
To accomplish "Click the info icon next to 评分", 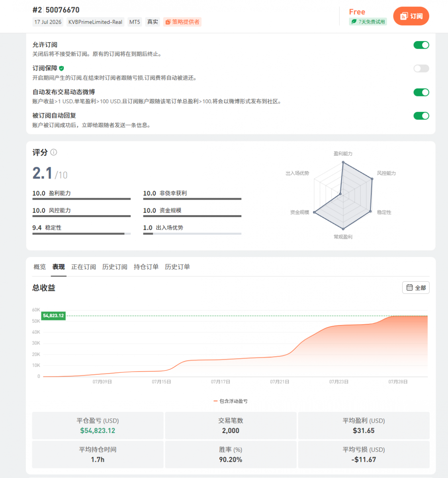I will point(54,152).
